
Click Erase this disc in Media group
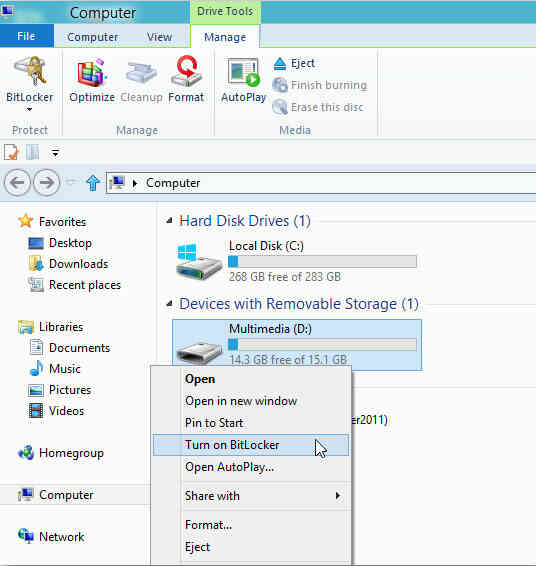coord(318,107)
